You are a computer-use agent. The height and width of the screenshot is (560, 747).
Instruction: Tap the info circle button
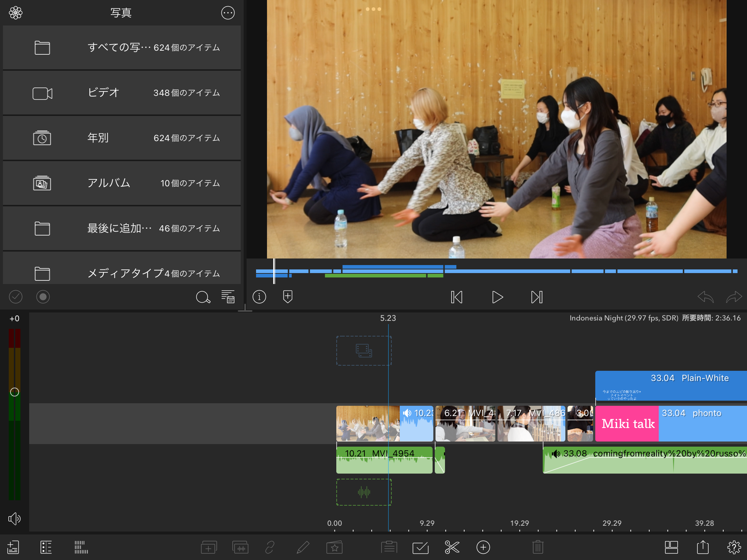[x=259, y=297]
